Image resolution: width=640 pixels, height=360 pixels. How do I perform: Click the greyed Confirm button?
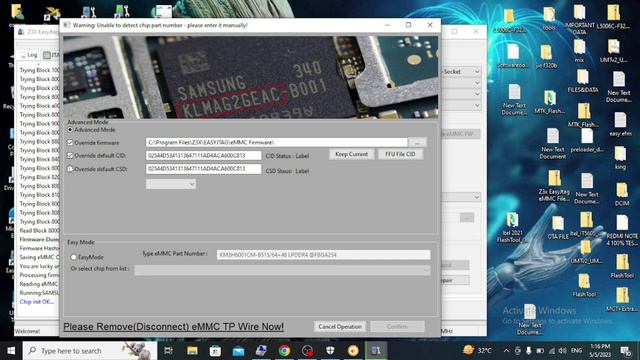pos(397,327)
